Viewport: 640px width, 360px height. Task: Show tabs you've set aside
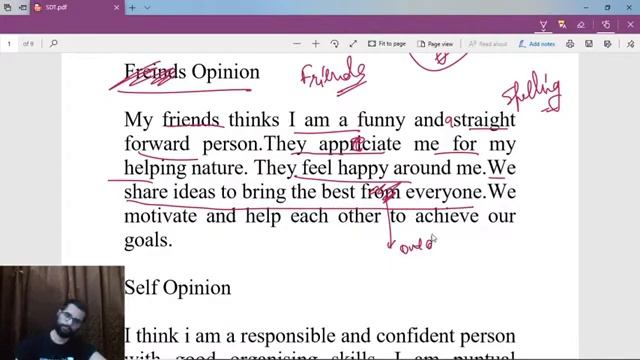coord(7,7)
